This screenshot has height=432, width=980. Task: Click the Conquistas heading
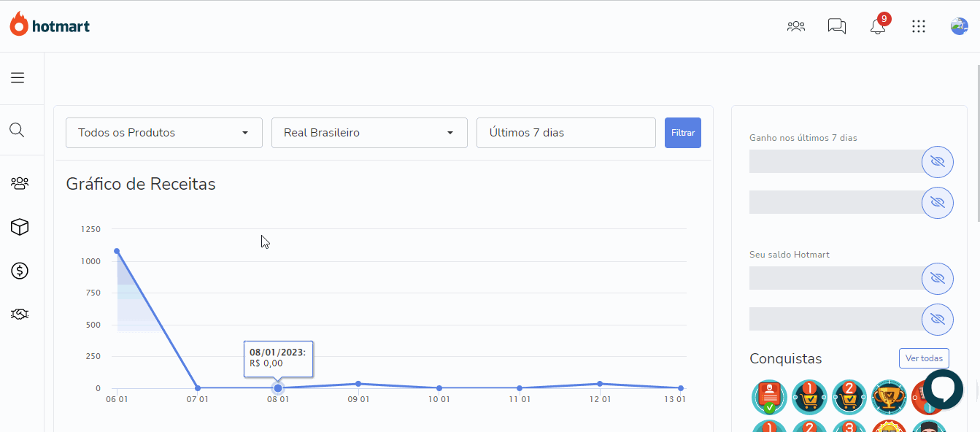785,359
